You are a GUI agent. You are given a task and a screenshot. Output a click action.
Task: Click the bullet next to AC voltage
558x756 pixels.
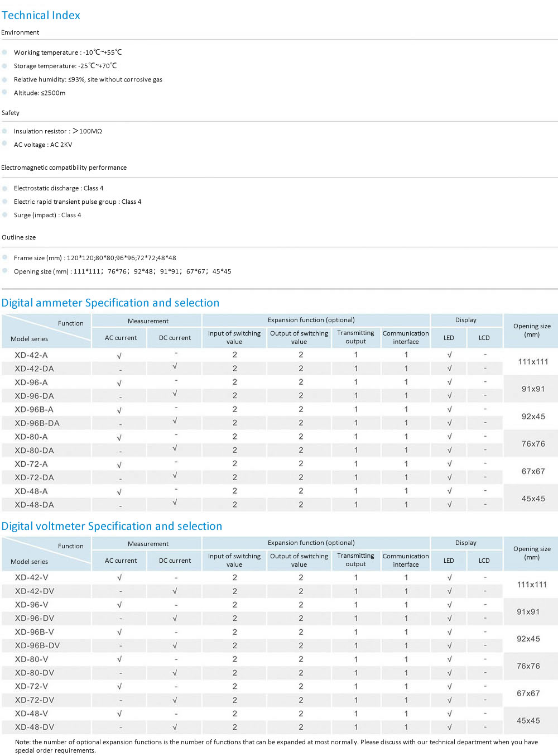(x=4, y=144)
